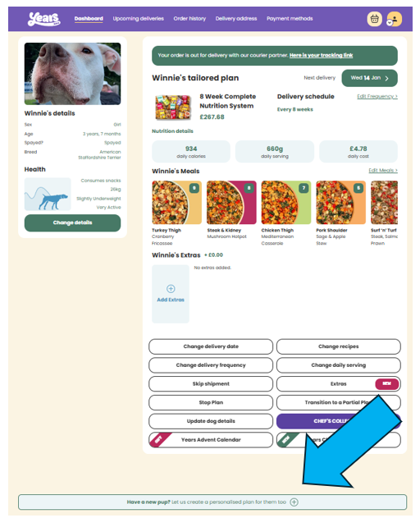420x518 pixels.
Task: Click the plus icon in Add Extras
Action: [171, 289]
